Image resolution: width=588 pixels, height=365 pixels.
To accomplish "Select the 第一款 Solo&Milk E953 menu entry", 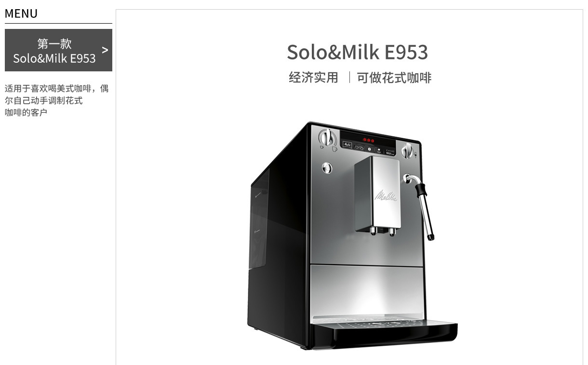I will click(58, 50).
